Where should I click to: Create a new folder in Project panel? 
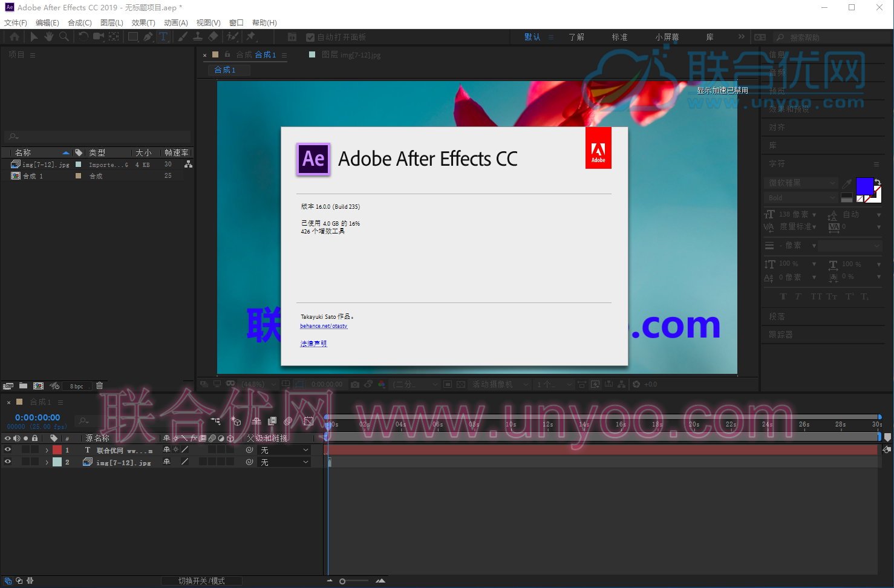point(23,386)
